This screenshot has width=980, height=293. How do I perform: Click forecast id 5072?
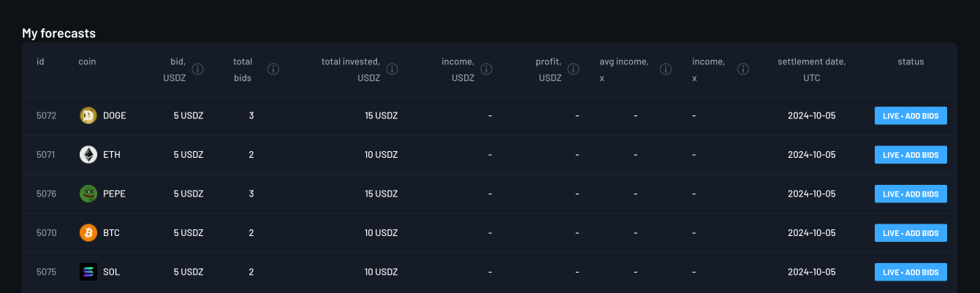tap(46, 115)
